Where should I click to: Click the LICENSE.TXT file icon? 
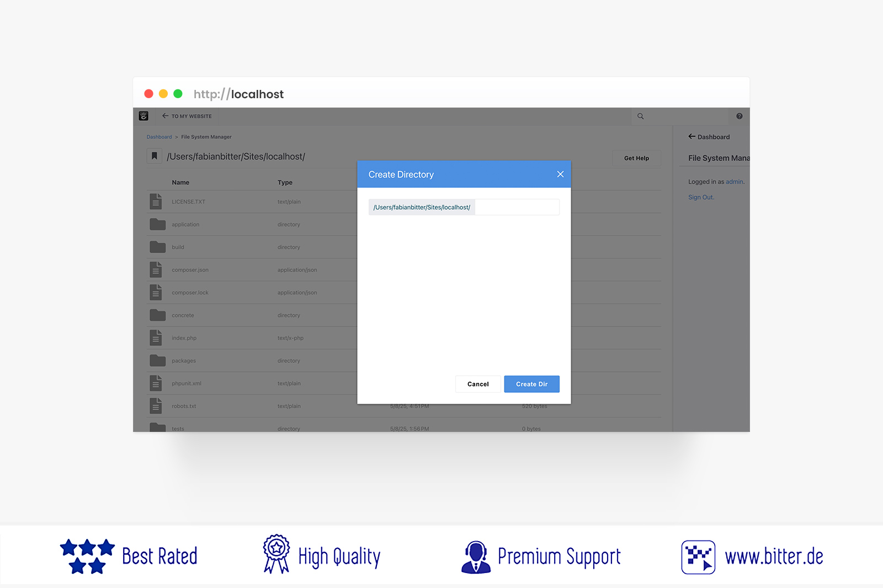coord(156,201)
